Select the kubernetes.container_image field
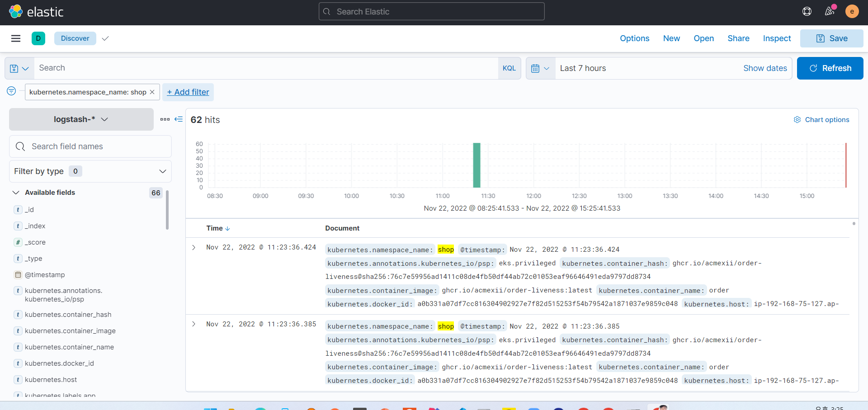This screenshot has width=868, height=410. click(x=70, y=331)
